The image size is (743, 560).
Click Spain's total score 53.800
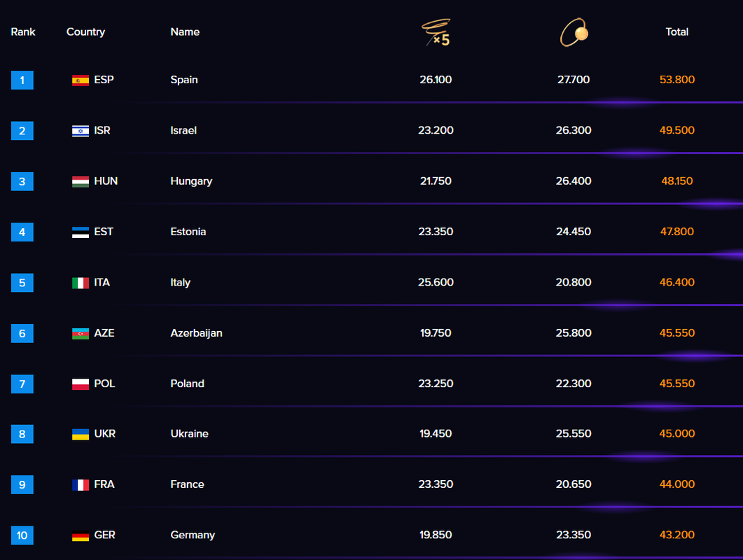click(676, 80)
